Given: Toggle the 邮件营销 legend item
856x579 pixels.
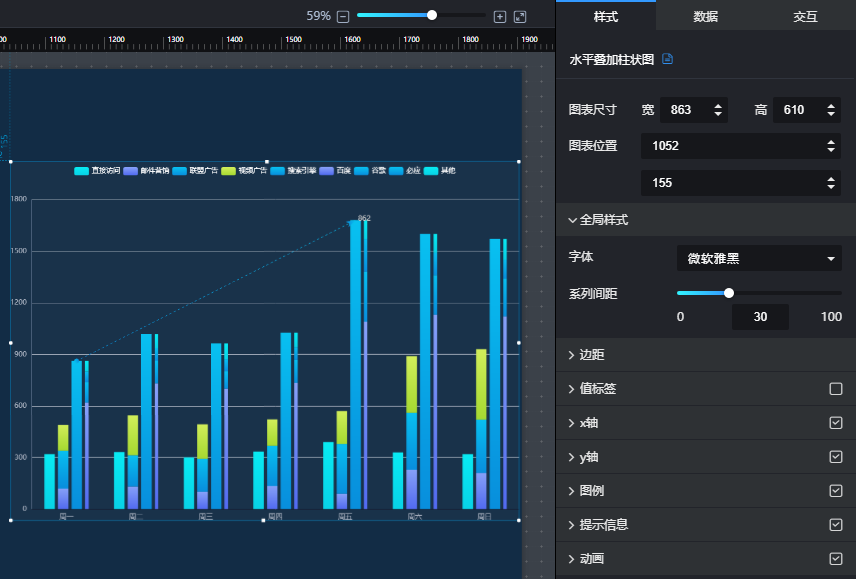Looking at the screenshot, I should (146, 171).
